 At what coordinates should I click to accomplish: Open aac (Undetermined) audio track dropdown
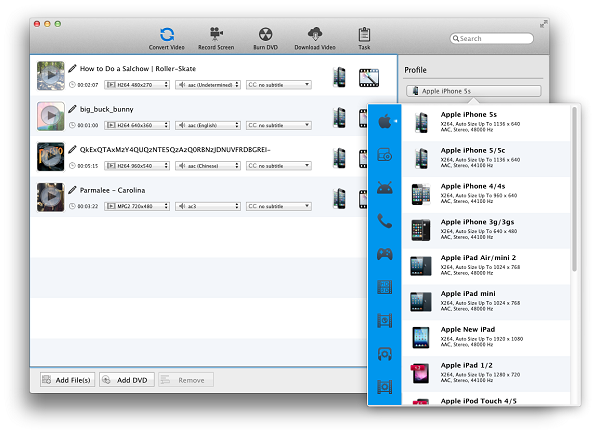[x=208, y=85]
